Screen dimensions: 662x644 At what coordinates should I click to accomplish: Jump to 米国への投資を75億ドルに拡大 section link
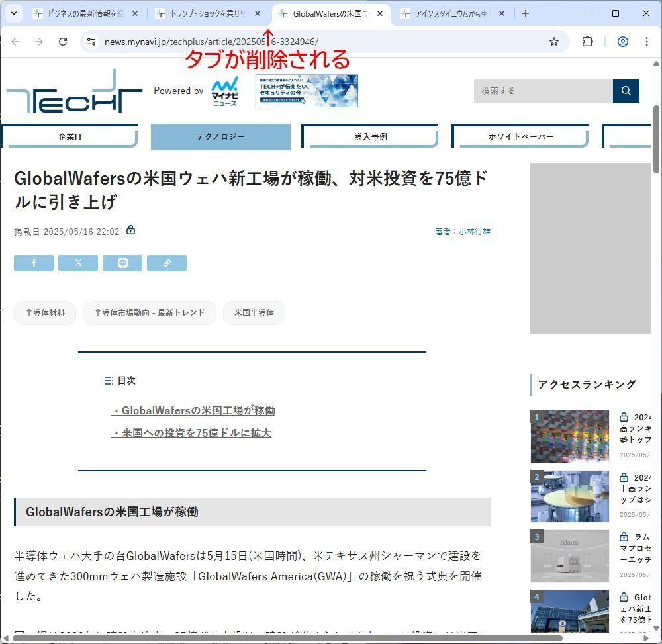191,433
